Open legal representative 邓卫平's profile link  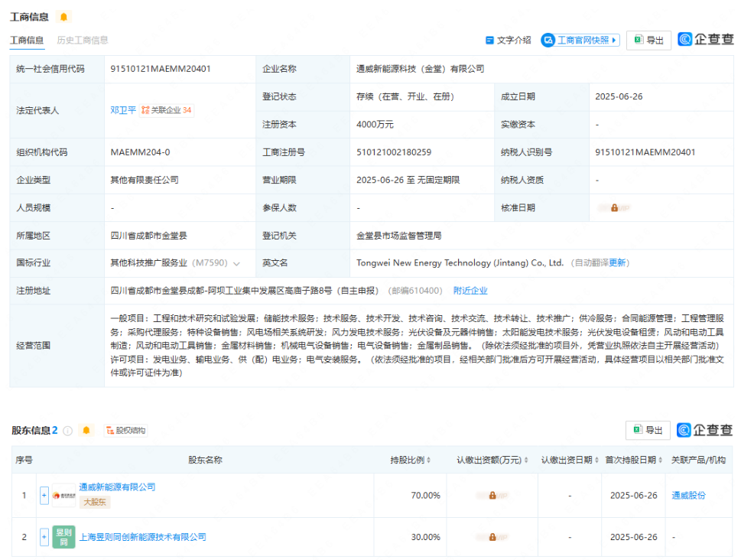[x=123, y=110]
